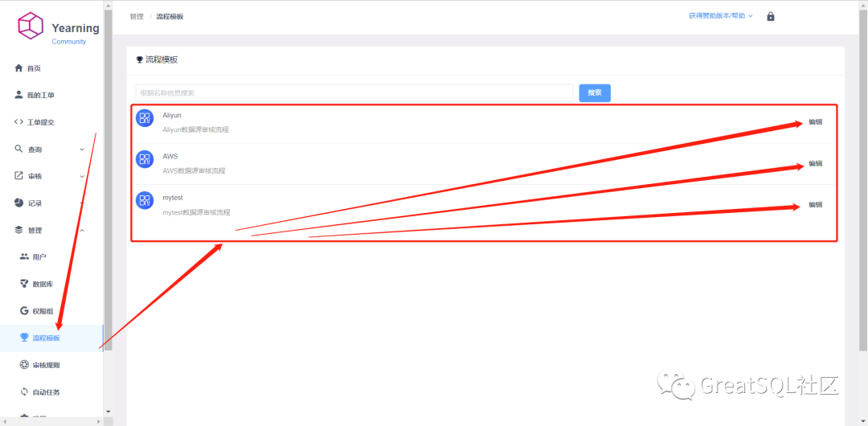Image resolution: width=868 pixels, height=426 pixels.
Task: Click 编辑 link for Aliyun row
Action: click(x=815, y=122)
